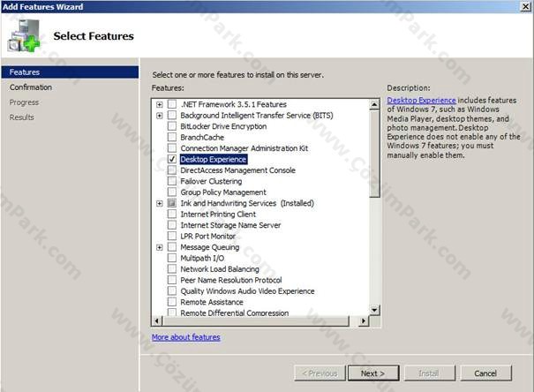Tick the Background Intelligent Transfer Service checkbox

pyautogui.click(x=172, y=115)
